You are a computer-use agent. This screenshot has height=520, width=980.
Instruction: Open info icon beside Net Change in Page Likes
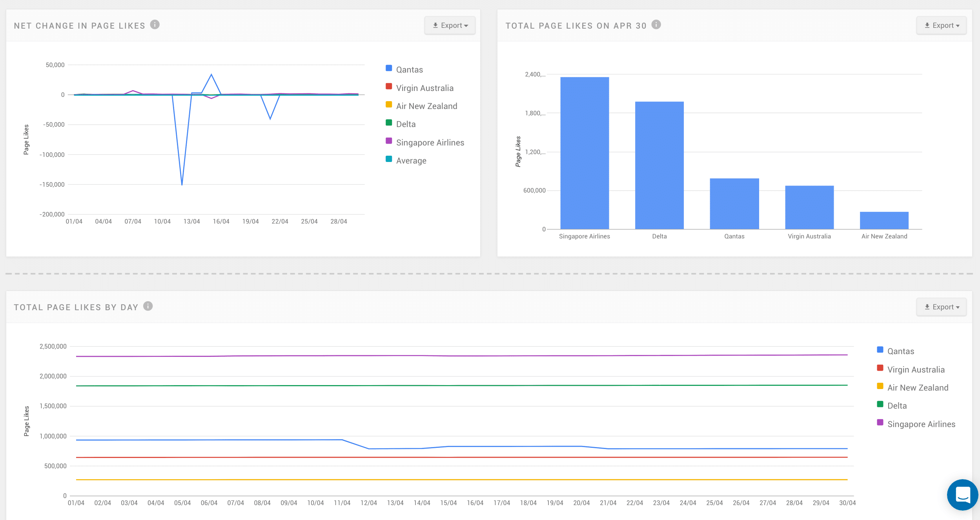(x=155, y=25)
